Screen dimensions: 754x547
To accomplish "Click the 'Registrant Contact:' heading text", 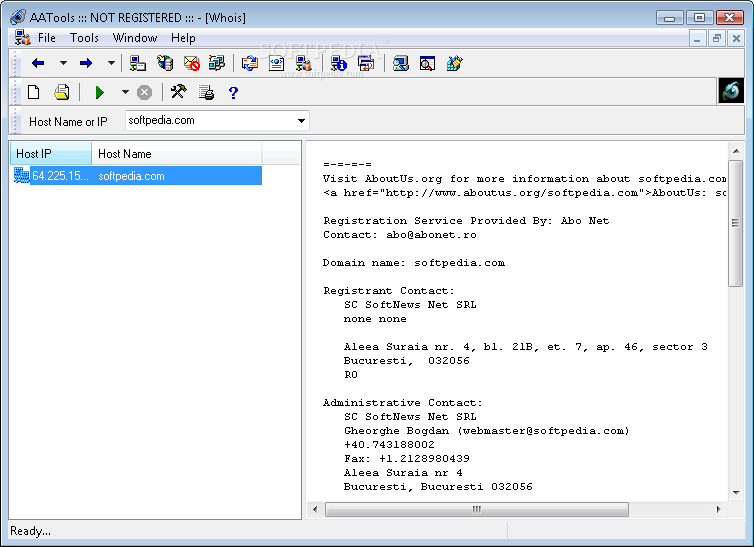I will point(389,291).
